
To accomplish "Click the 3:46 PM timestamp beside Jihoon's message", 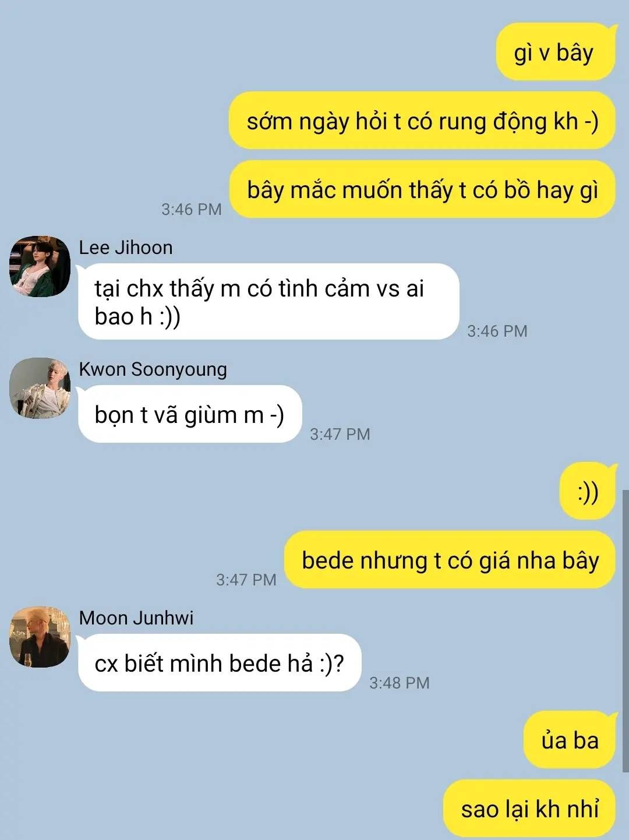I will (497, 331).
